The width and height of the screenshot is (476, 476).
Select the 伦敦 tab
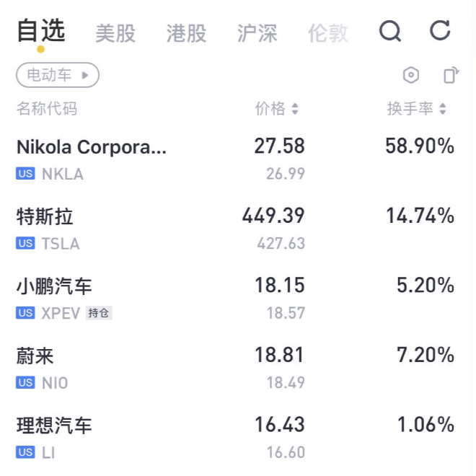[327, 33]
